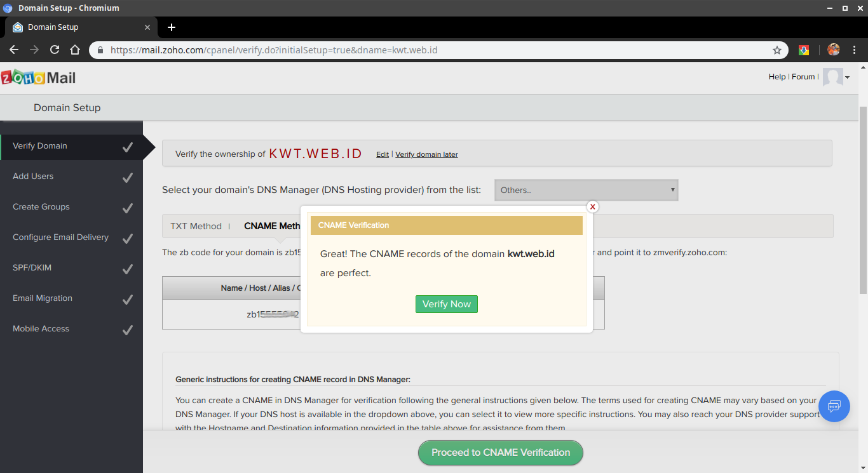The image size is (868, 473).
Task: Open the DNS Manager provider dropdown
Action: pyautogui.click(x=585, y=190)
